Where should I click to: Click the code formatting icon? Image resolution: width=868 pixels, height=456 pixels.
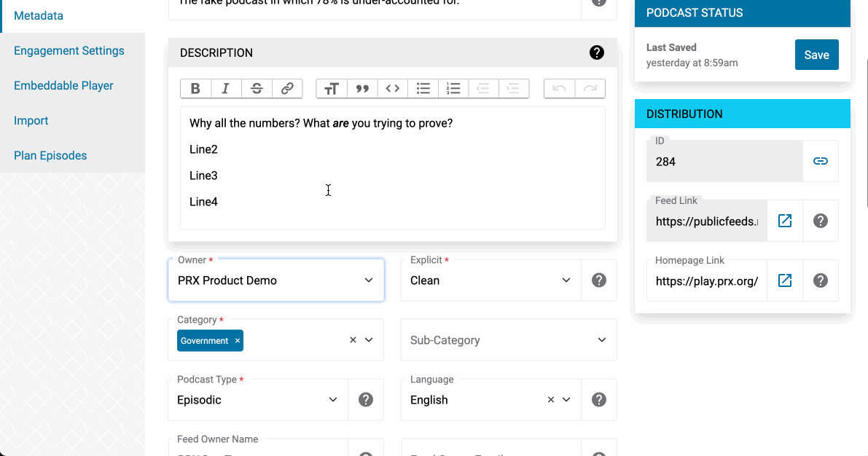point(393,89)
